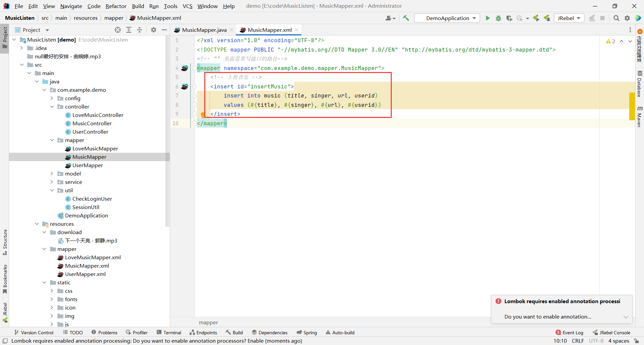Click Collapse All icon in Project panel

[140, 30]
